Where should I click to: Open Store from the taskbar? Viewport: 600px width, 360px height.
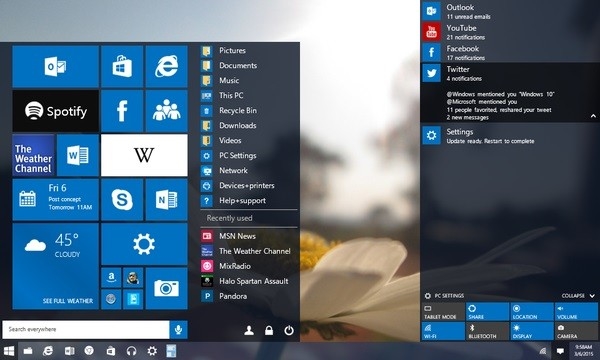pos(111,351)
